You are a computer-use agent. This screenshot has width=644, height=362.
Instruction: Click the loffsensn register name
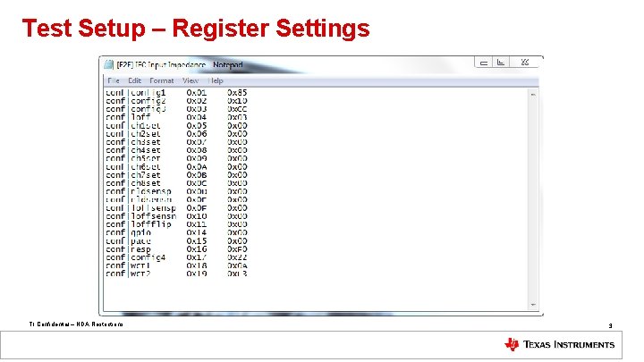click(x=153, y=216)
